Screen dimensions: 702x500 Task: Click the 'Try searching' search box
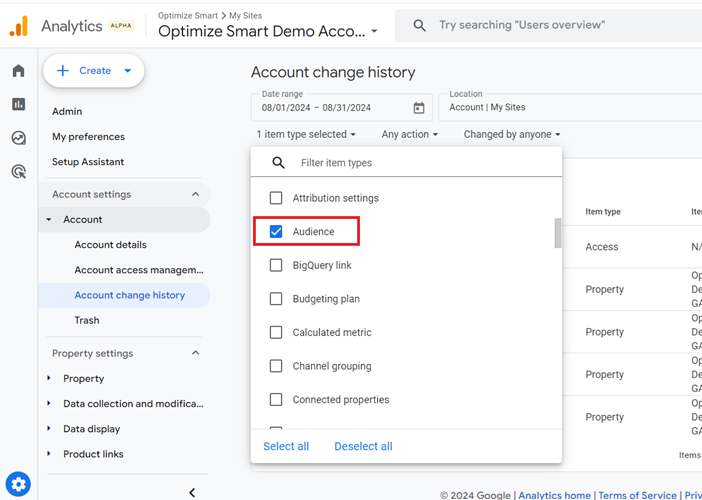pos(548,26)
